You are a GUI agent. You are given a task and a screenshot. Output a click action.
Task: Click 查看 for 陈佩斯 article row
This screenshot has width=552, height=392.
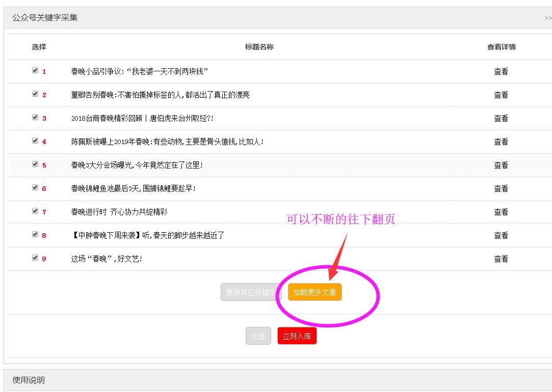coord(501,142)
